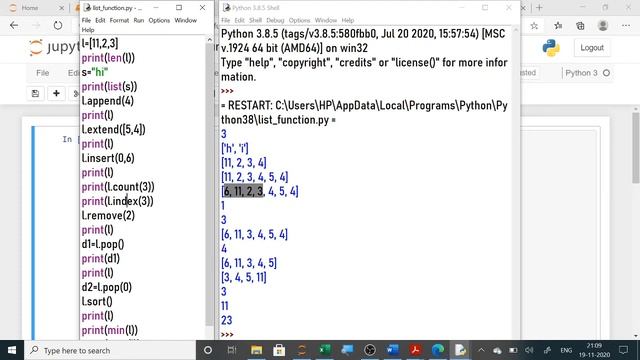Open the Help menu in Python Shell window

pos(348,20)
